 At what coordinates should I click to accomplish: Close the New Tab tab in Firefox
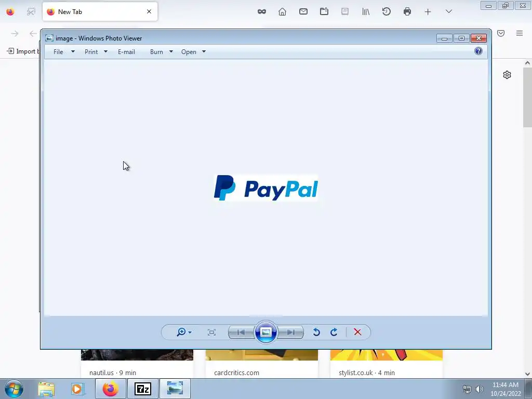[x=149, y=11]
